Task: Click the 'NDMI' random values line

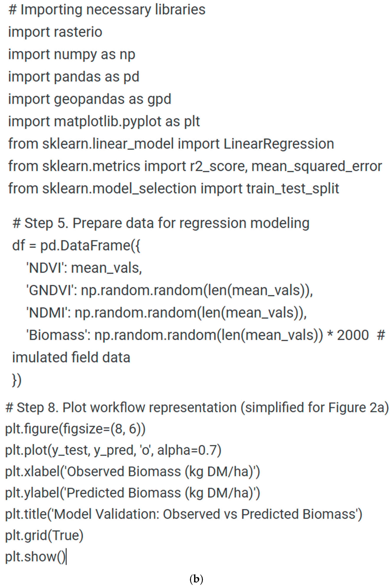Action: pos(166,313)
